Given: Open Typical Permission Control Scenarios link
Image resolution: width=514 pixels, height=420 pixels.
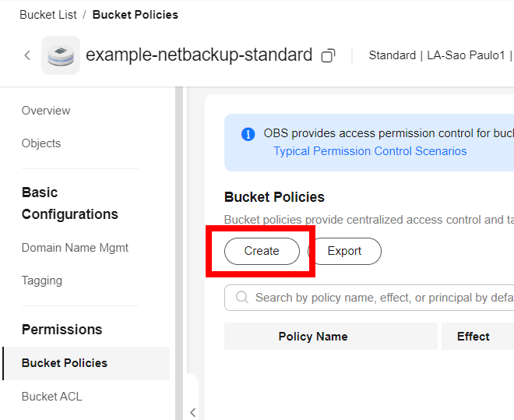Looking at the screenshot, I should (x=370, y=151).
